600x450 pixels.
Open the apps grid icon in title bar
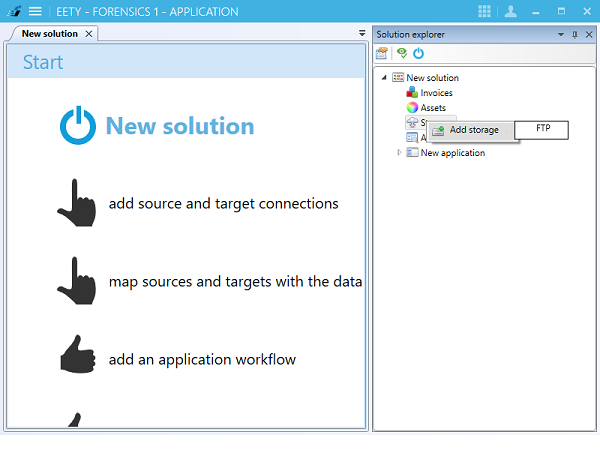point(484,11)
